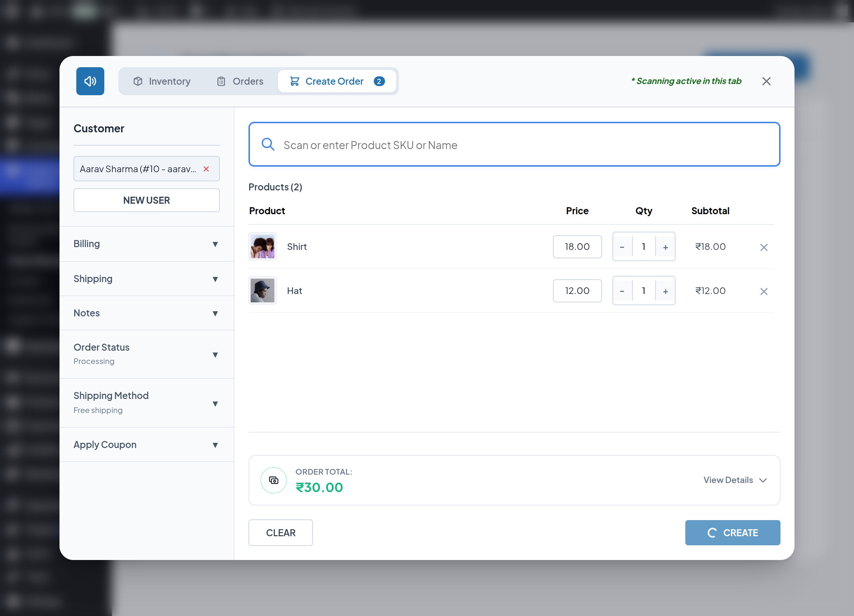
Task: Click the ₹30.00 order total amount
Action: click(319, 487)
